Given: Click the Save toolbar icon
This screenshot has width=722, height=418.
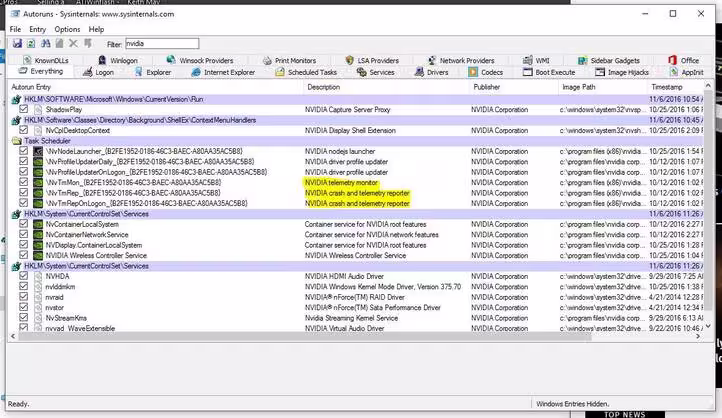Looking at the screenshot, I should [17, 44].
